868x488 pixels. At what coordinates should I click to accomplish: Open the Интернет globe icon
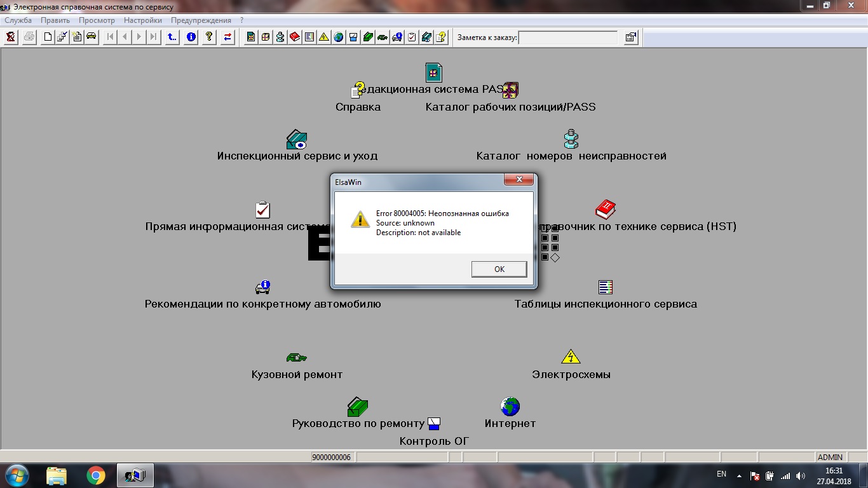click(x=510, y=406)
